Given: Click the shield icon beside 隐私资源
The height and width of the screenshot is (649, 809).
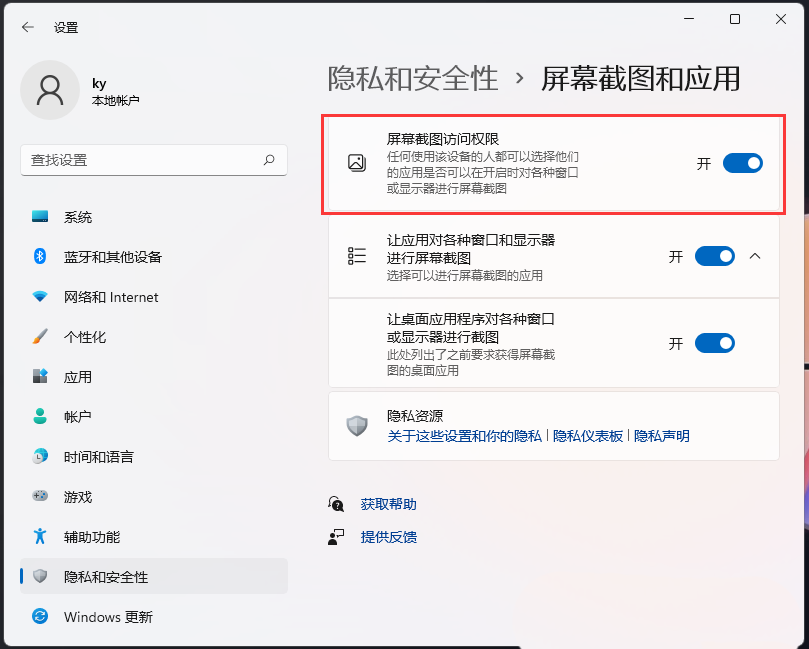Looking at the screenshot, I should (357, 426).
